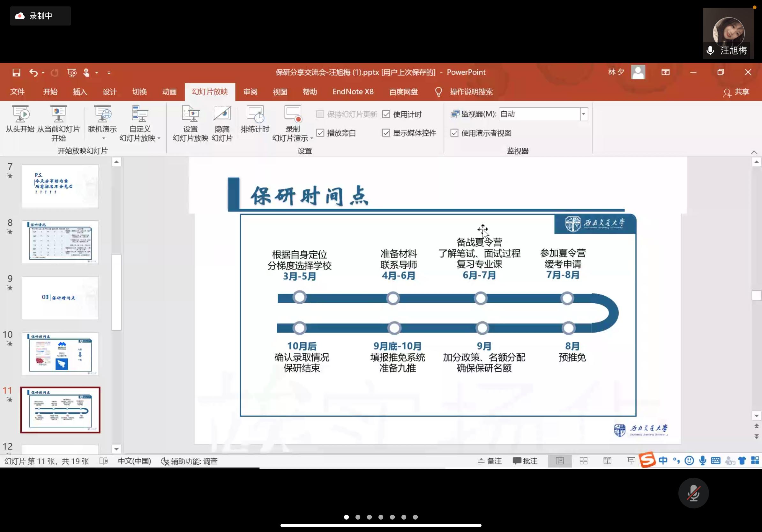Click the save icon in quick access toolbar
The width and height of the screenshot is (762, 532).
click(x=16, y=73)
